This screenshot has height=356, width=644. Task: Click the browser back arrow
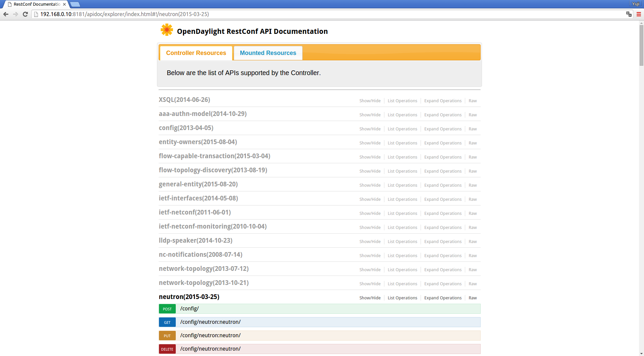[6, 14]
